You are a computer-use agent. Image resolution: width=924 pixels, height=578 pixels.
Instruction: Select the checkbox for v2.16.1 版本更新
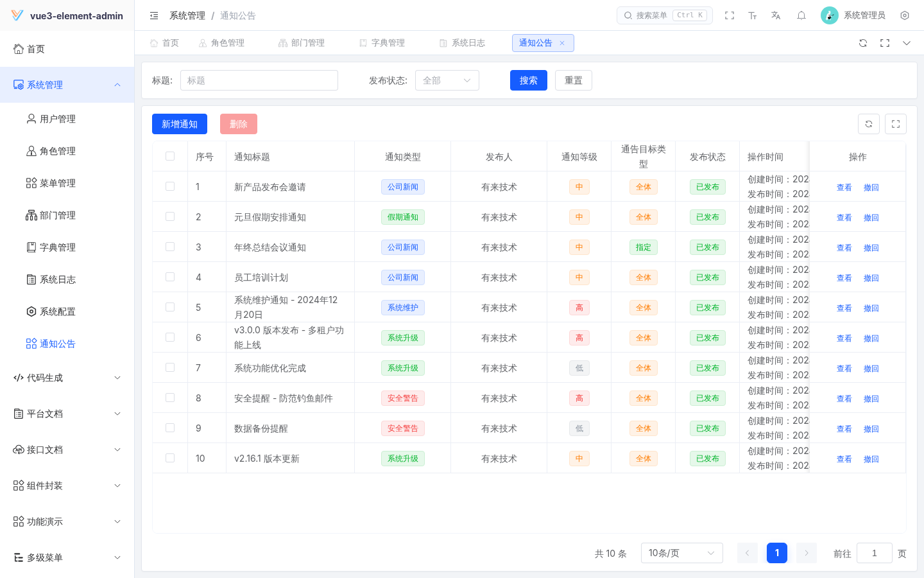coord(170,458)
